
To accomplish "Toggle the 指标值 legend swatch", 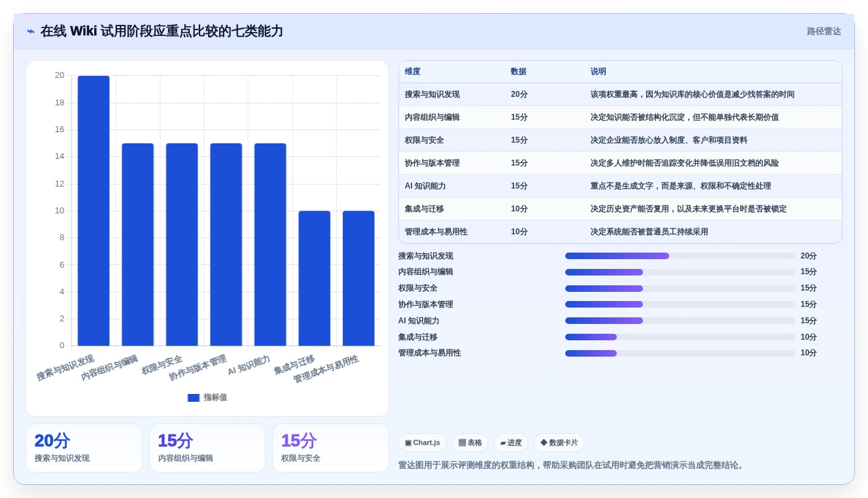I will 194,398.
